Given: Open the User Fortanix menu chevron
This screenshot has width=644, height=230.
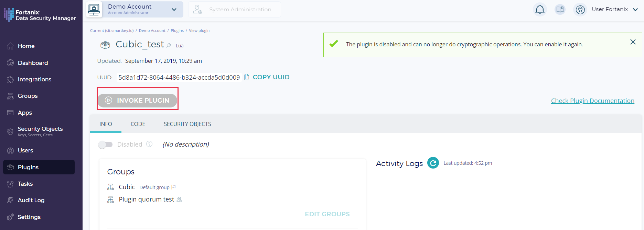Looking at the screenshot, I should tap(635, 10).
